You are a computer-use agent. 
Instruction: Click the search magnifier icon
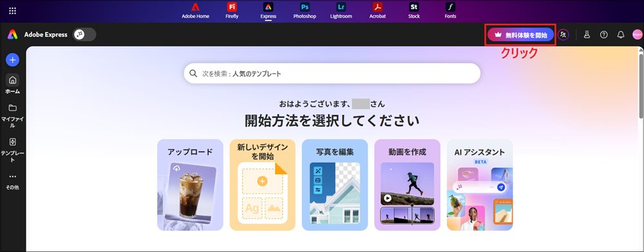[193, 74]
